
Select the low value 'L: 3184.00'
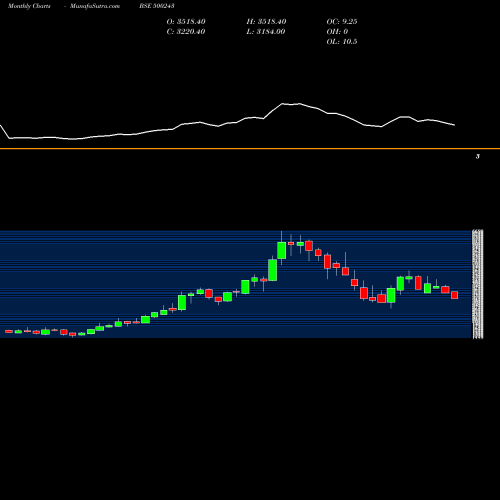(x=266, y=32)
